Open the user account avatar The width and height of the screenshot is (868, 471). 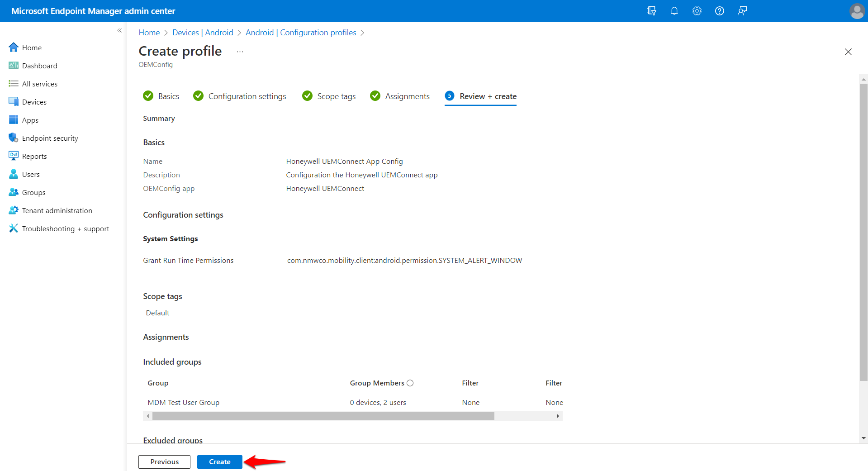[857, 11]
